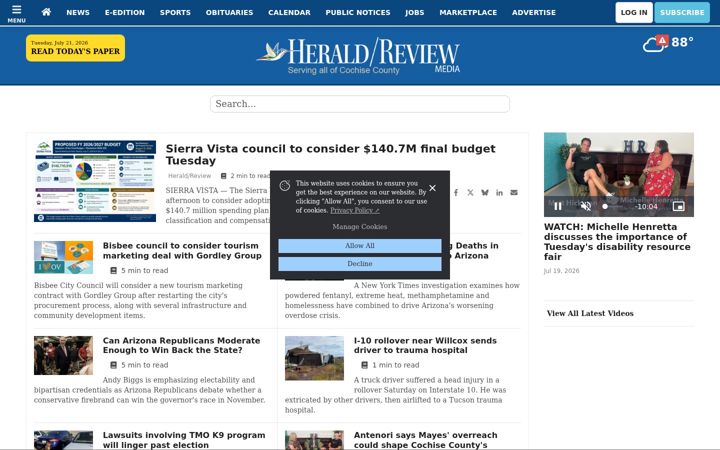Click the SUBSCRIBE button
720x450 pixels.
coord(682,12)
